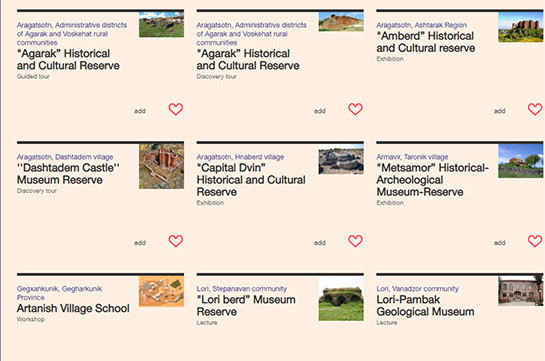Favorite the Metsamor Museum-Reserve heart icon

point(535,241)
